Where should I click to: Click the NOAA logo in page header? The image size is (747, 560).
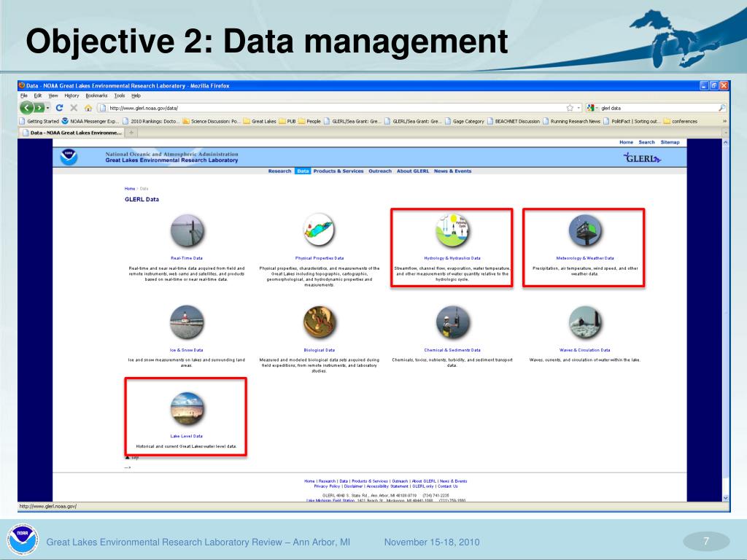point(69,157)
